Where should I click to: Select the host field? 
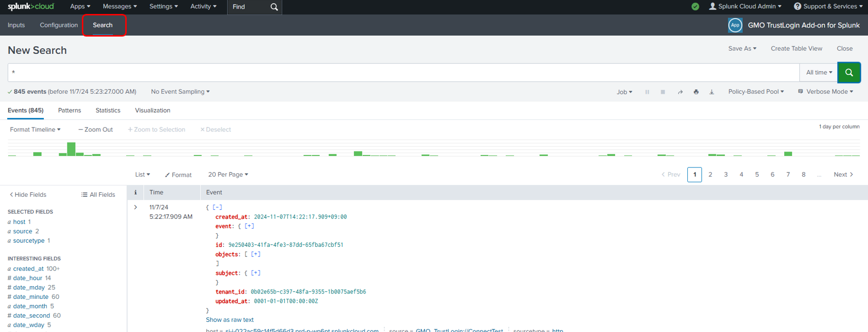(19, 222)
